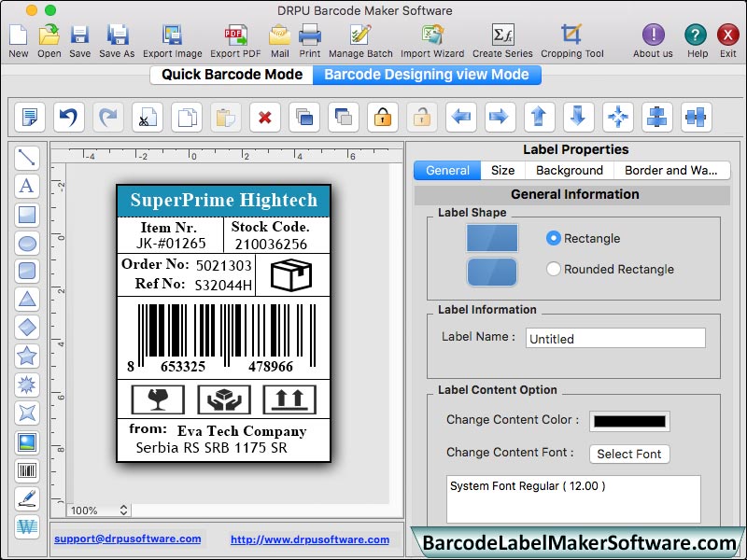Screen dimensions: 747x560
Task: Lock the selected object
Action: pos(382,118)
